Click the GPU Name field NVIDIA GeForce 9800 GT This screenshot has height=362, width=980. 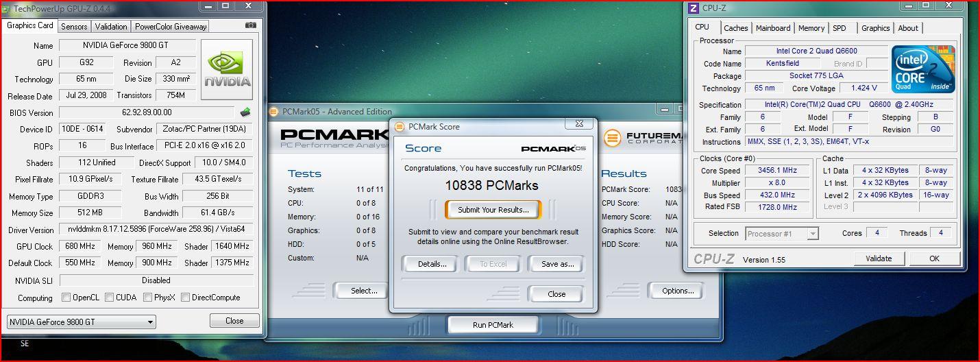tap(127, 45)
